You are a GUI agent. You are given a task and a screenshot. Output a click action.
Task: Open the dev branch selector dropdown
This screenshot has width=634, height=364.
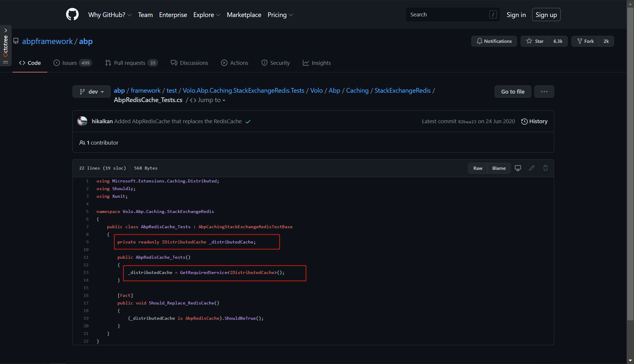pos(92,92)
